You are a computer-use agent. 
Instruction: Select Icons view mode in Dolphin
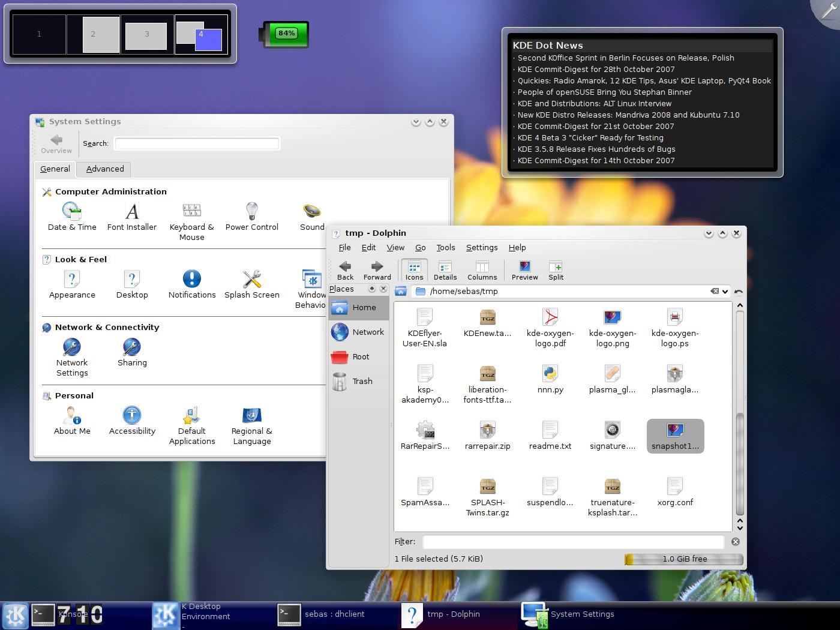[x=414, y=271]
